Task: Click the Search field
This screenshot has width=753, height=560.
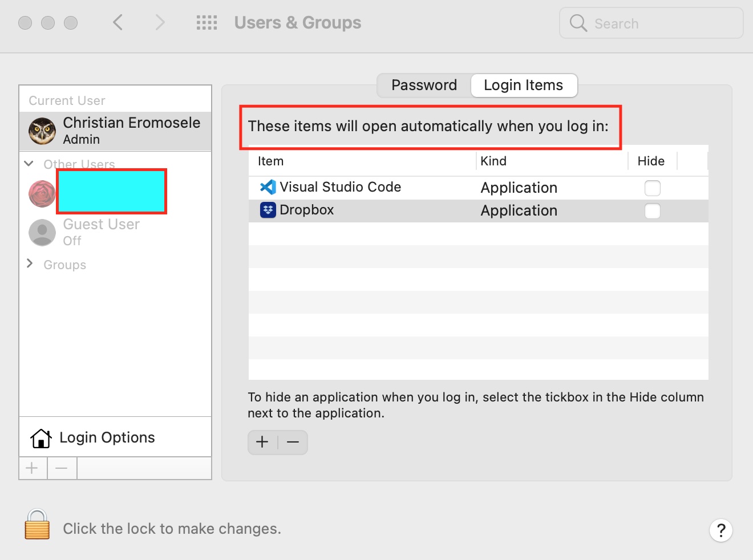Action: click(651, 23)
